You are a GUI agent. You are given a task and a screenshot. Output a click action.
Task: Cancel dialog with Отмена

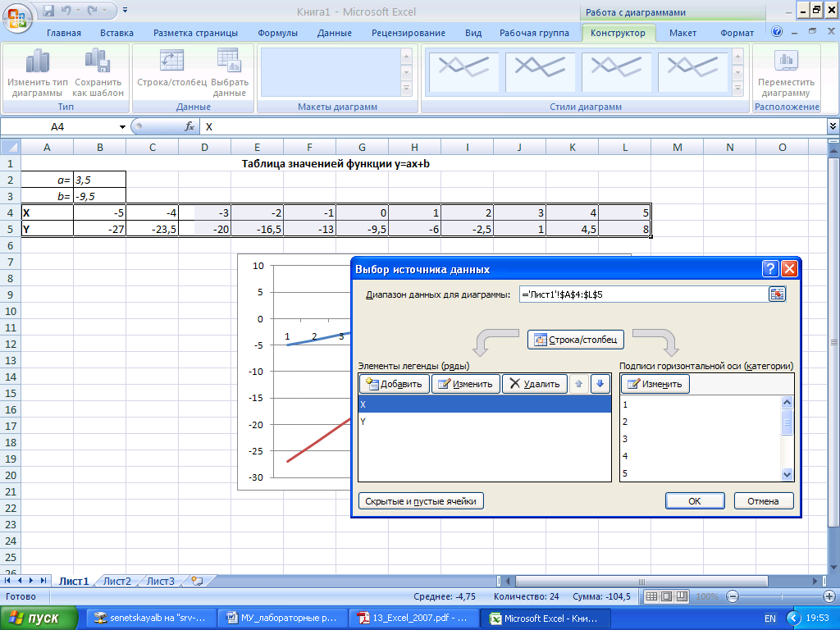(764, 501)
